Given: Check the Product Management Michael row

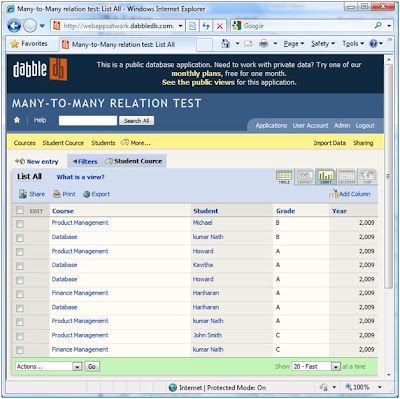Looking at the screenshot, I should pos(20,224).
